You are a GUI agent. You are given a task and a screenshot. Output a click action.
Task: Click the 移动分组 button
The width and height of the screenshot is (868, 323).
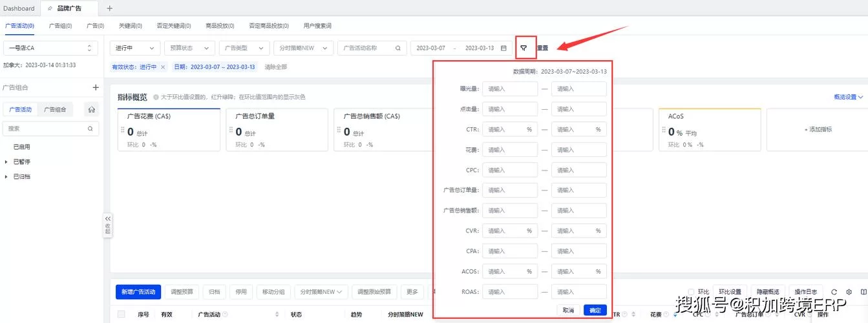click(274, 292)
